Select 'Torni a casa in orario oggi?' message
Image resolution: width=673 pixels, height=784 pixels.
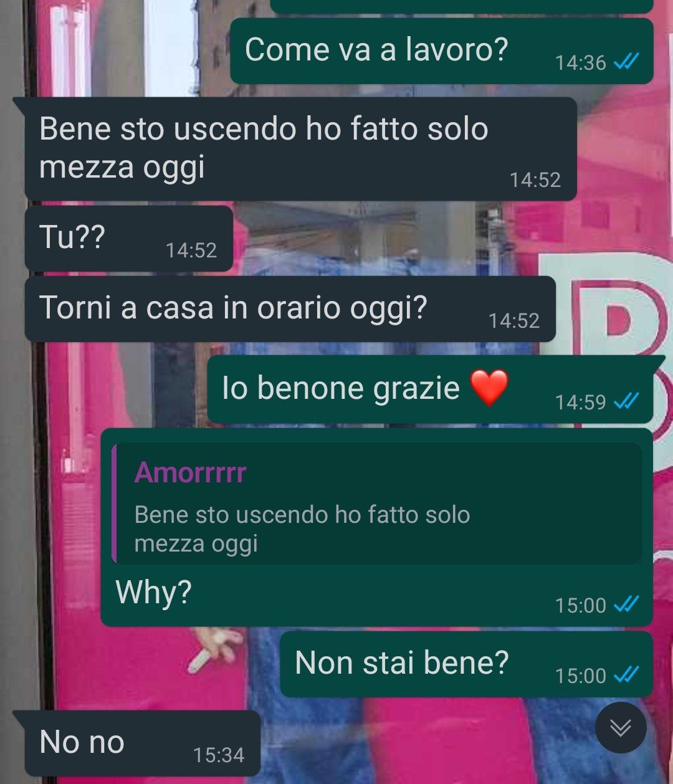click(290, 309)
